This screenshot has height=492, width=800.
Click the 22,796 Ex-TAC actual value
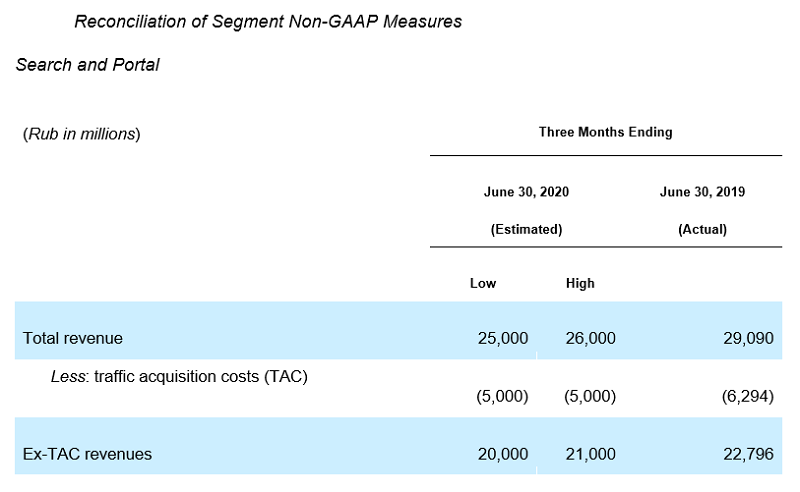pyautogui.click(x=748, y=454)
